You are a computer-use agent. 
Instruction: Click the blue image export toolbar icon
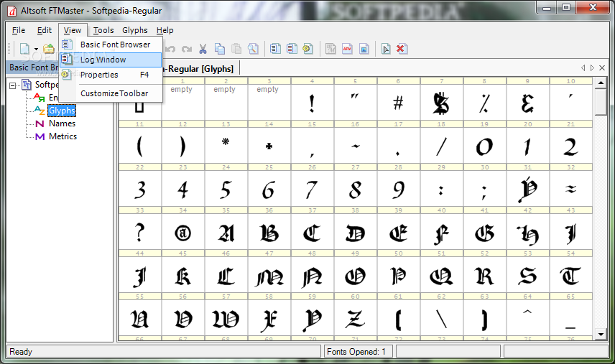364,49
